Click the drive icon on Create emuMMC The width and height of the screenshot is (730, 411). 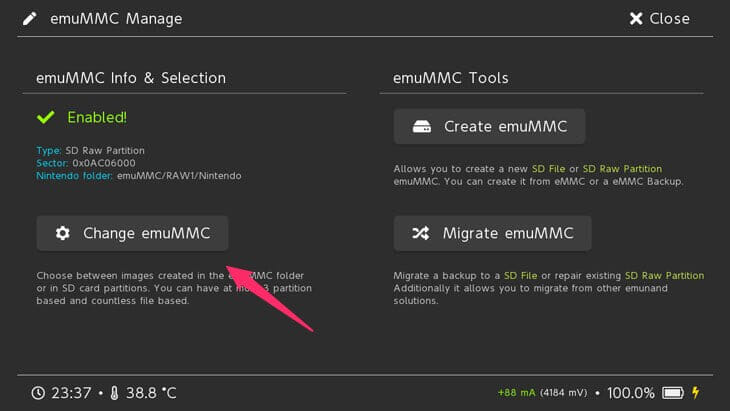tap(422, 127)
